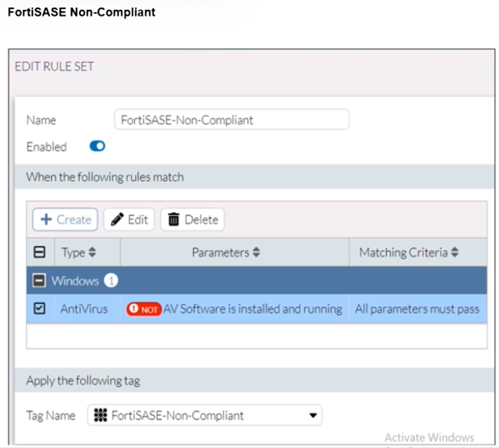Select the AntiVirus type cell
Viewport: 499px width, 448px height.
point(84,309)
